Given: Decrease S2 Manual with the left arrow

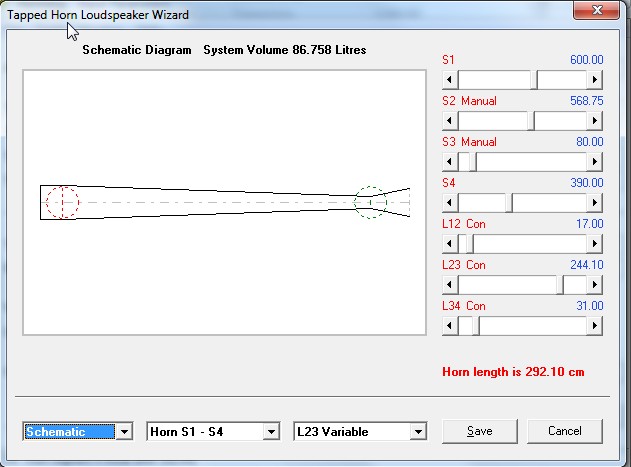Looking at the screenshot, I should click(450, 121).
